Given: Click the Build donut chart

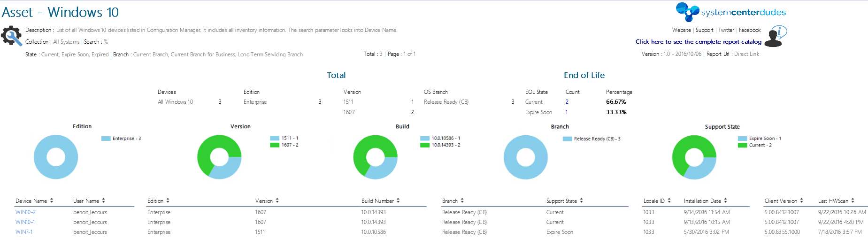Looking at the screenshot, I should click(375, 157).
